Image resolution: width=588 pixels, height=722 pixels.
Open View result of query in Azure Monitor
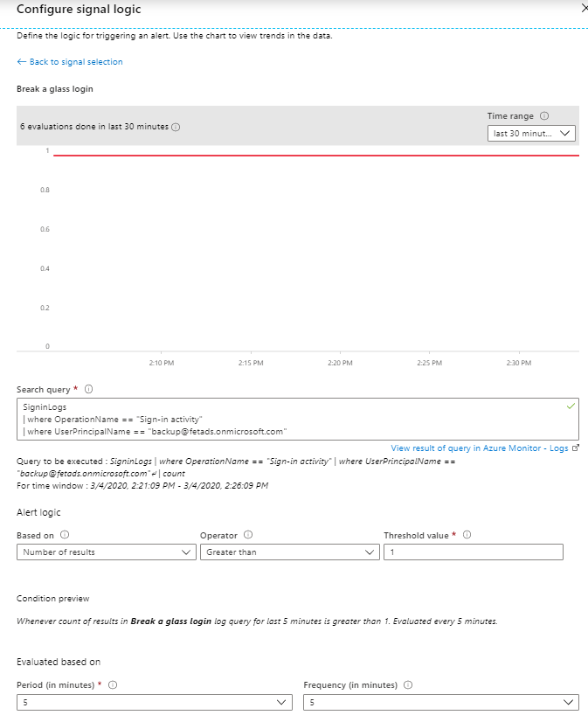(x=480, y=448)
